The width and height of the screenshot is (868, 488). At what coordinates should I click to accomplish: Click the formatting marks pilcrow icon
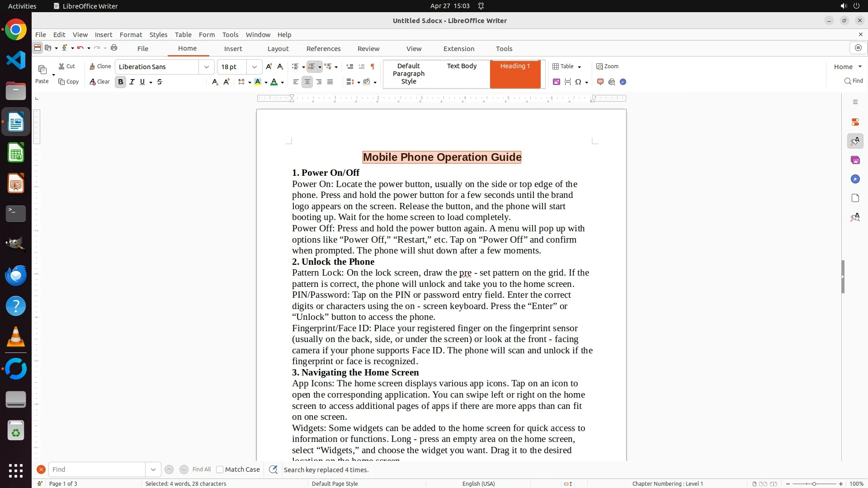(x=372, y=66)
